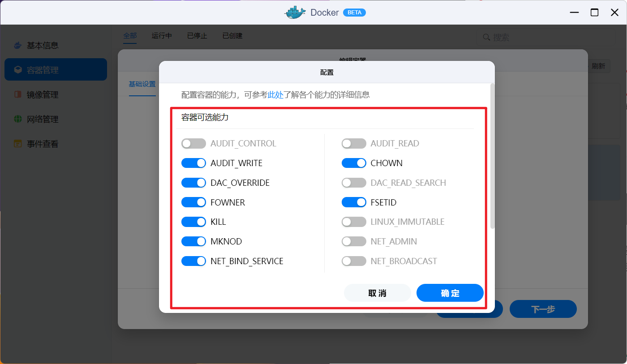
Task: Switch to the 已停止 container filter tab
Action: [x=197, y=35]
